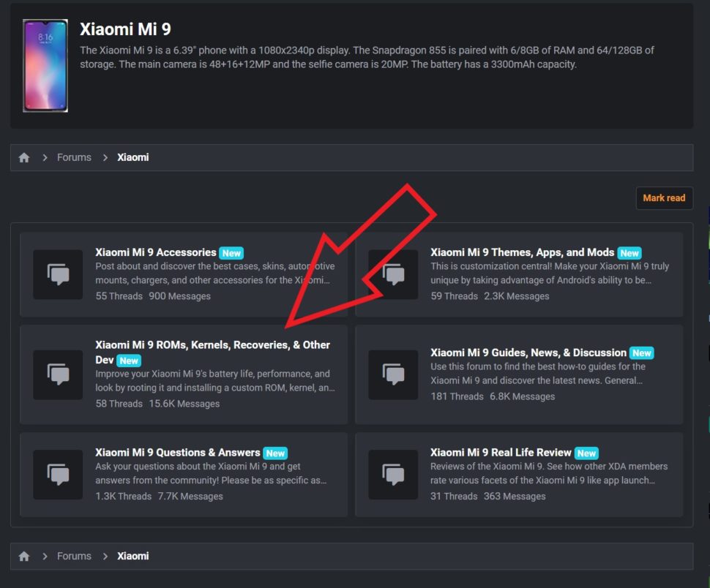Viewport: 710px width, 588px height.
Task: Click the '181 Threads' count
Action: click(x=457, y=396)
